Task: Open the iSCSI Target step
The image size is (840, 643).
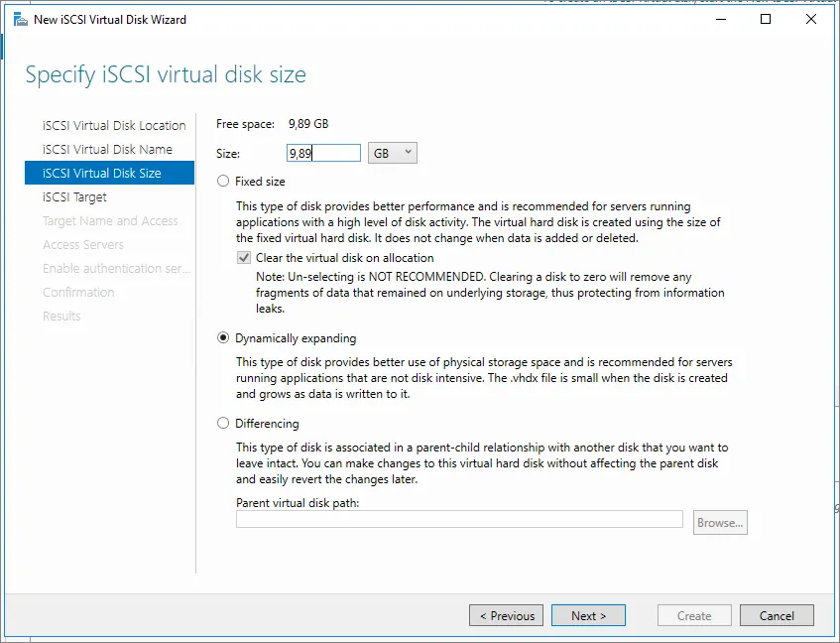Action: tap(74, 197)
